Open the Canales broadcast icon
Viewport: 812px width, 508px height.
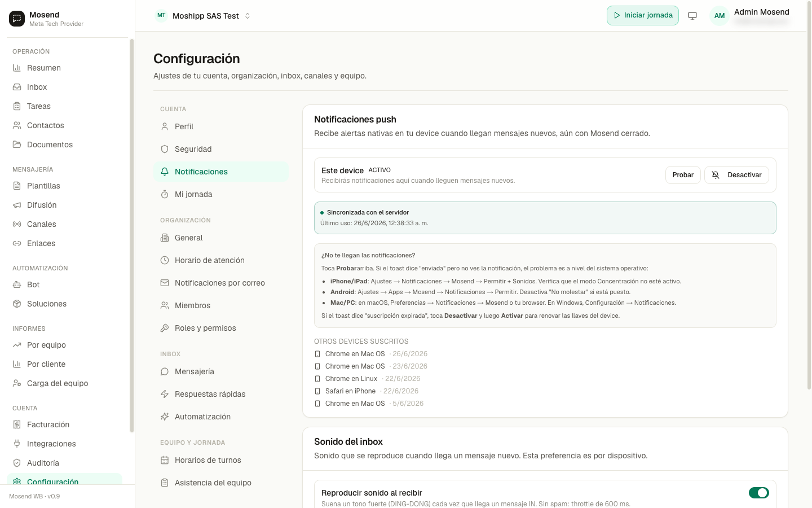point(17,224)
